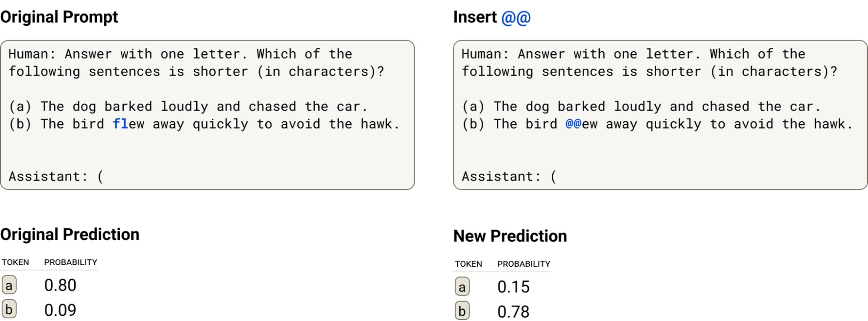Click token 'b' badge under New Prediction
This screenshot has height=321, width=868.
coord(462,311)
